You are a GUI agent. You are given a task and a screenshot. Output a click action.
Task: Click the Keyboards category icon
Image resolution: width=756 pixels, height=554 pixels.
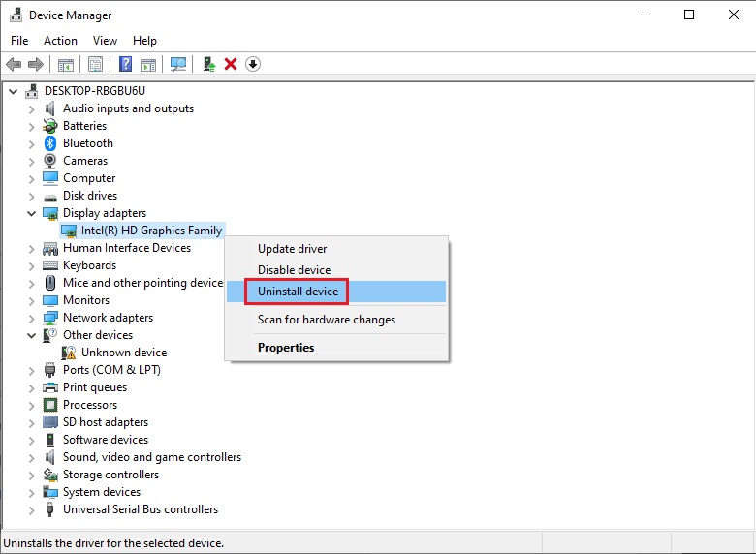[x=50, y=265]
